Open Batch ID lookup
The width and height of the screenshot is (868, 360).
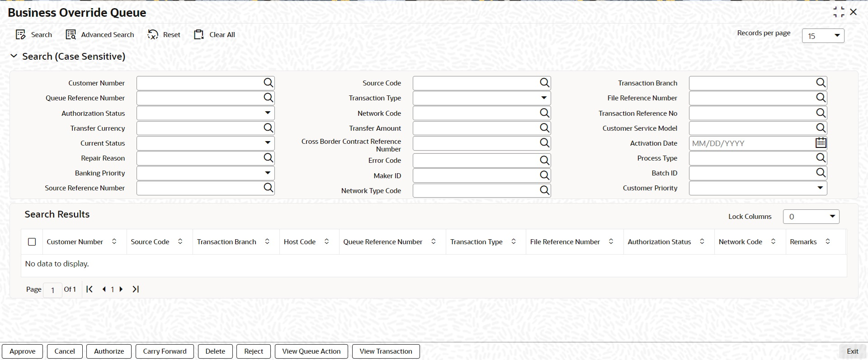pos(821,173)
